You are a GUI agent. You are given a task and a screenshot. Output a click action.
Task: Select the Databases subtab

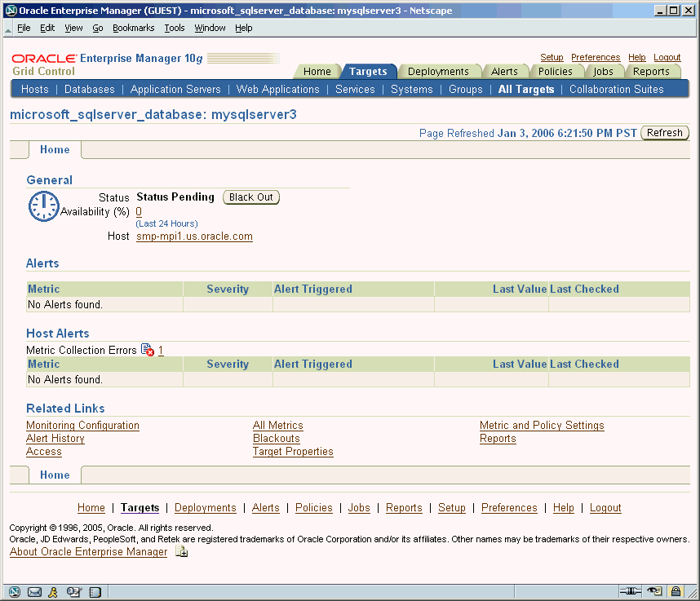tap(90, 89)
